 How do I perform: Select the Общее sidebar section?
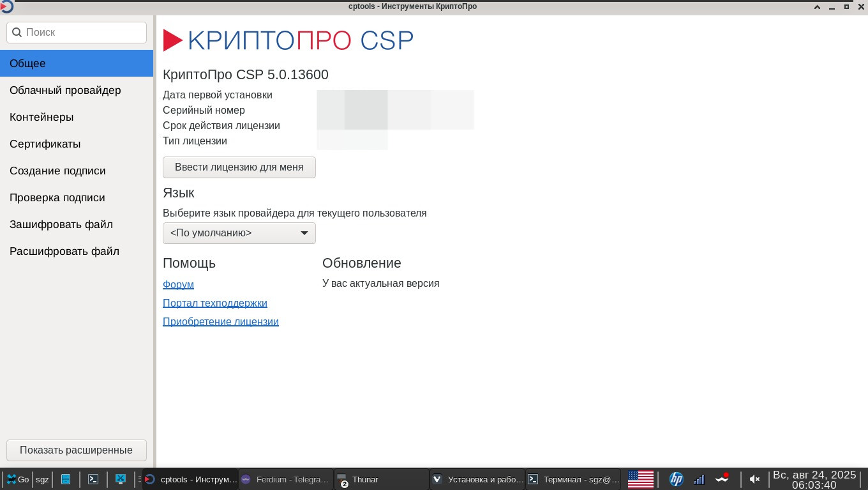tap(77, 63)
